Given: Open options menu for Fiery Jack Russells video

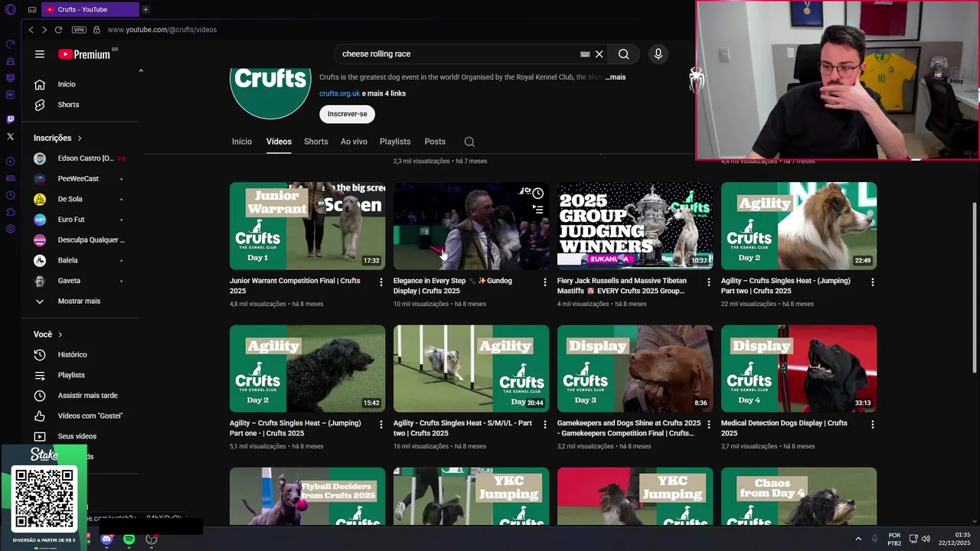Looking at the screenshot, I should (709, 282).
